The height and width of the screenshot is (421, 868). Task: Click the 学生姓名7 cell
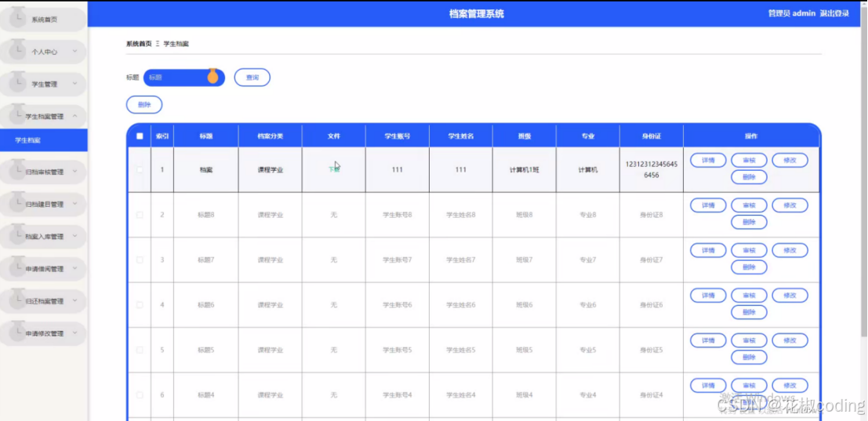tap(460, 259)
